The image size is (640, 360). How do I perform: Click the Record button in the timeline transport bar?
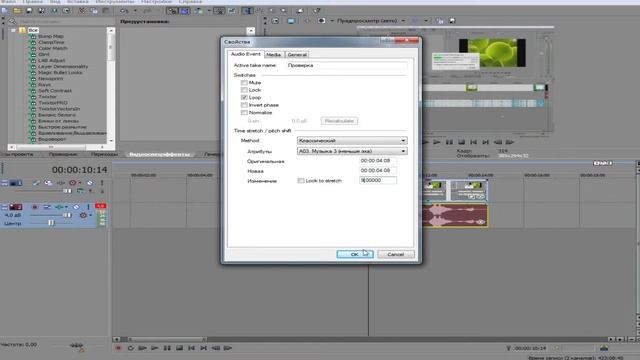pyautogui.click(x=118, y=348)
